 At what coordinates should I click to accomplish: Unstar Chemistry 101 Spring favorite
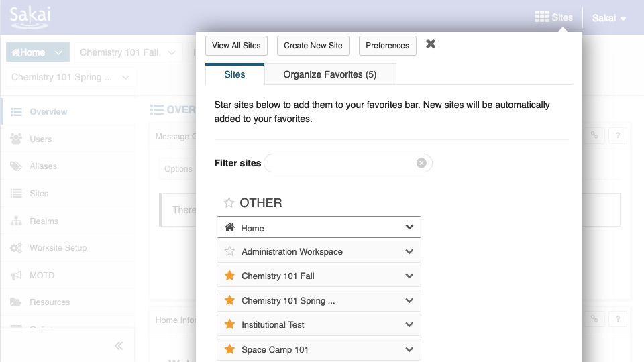[x=229, y=300]
